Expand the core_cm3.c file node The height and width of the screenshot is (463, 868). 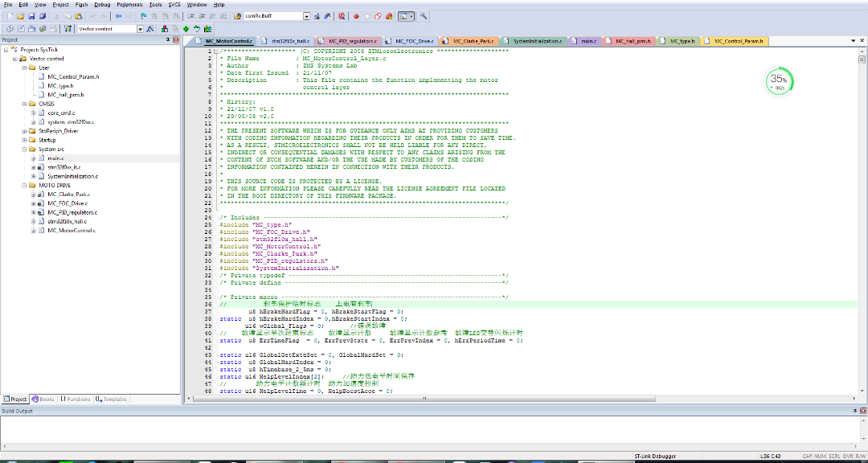coord(33,113)
